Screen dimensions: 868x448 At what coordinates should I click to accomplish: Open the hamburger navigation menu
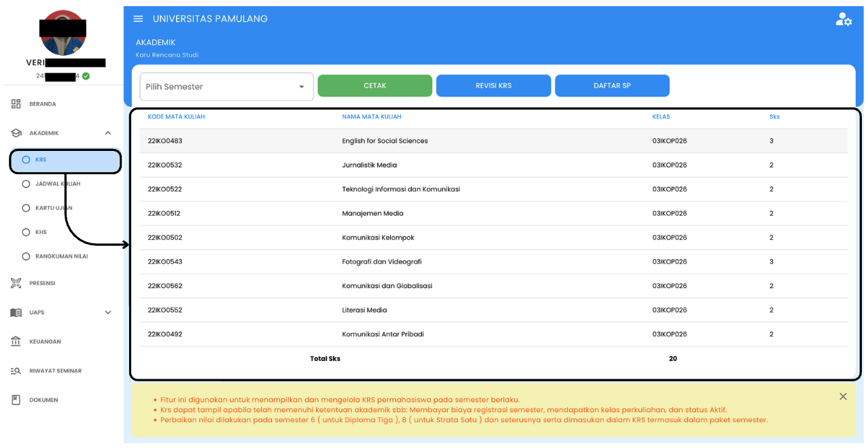click(138, 18)
